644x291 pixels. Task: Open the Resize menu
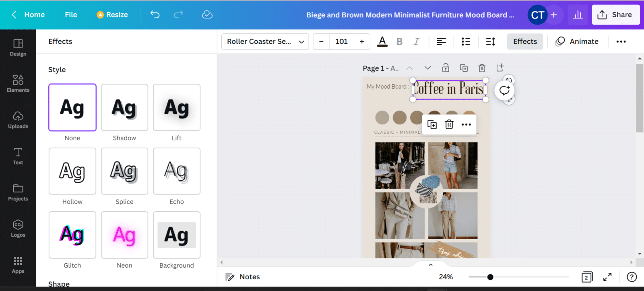coord(112,15)
